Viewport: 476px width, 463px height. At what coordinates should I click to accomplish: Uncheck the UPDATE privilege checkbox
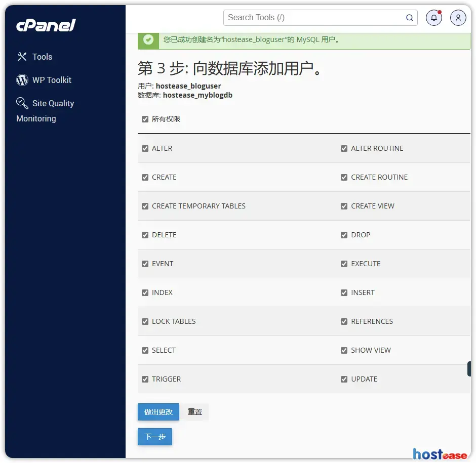coord(344,380)
